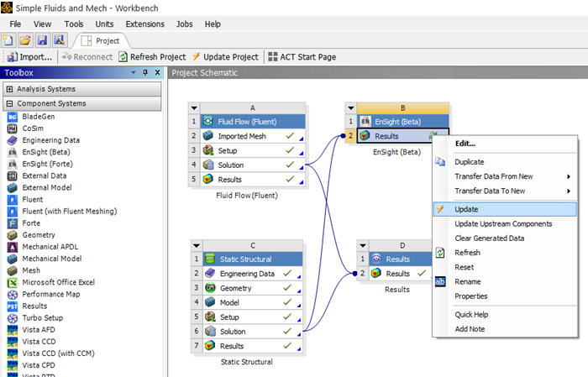Open the File menu
Screen dimensions: 588x377
pos(15,24)
